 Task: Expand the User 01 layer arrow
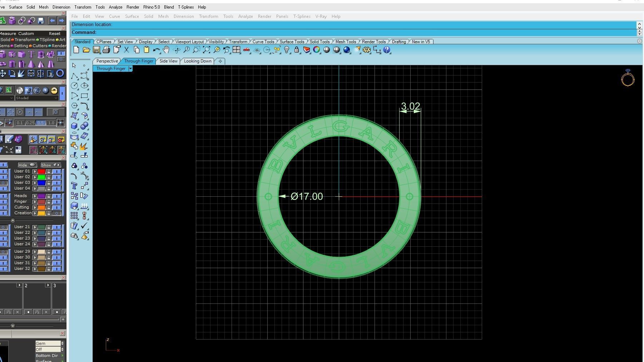click(35, 171)
